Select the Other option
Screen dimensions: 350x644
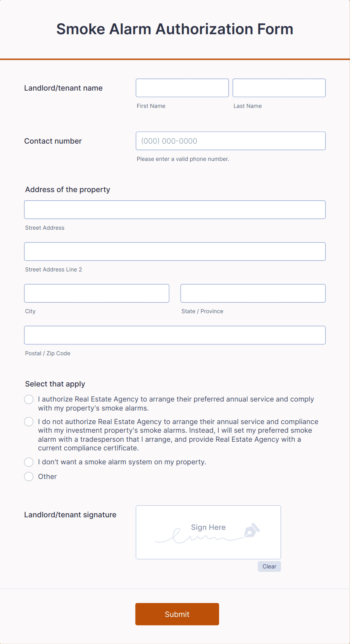coord(29,476)
